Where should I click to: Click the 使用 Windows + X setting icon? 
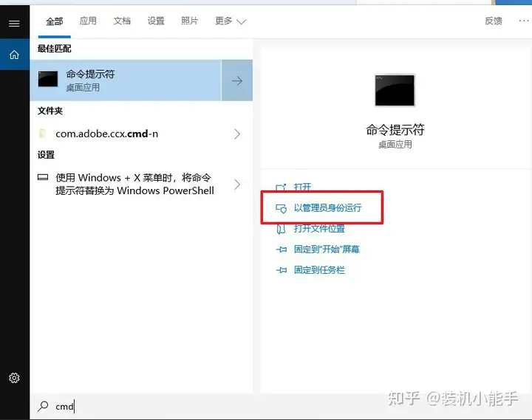point(43,177)
